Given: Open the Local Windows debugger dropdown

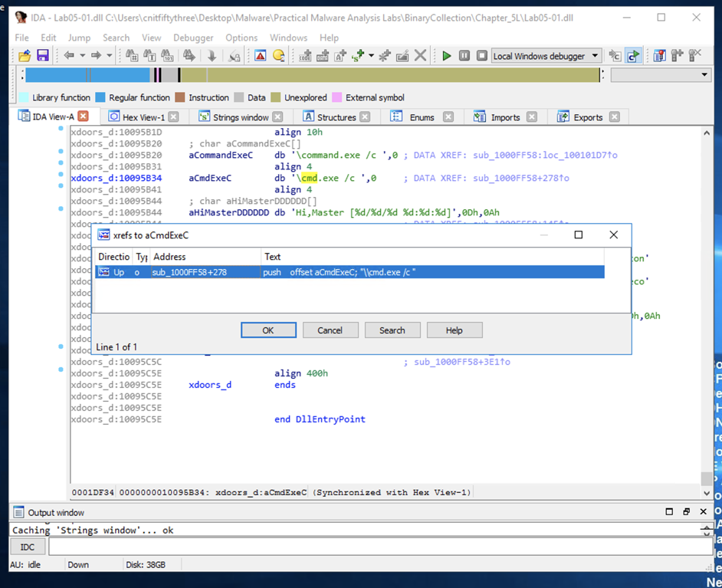Looking at the screenshot, I should click(x=595, y=56).
